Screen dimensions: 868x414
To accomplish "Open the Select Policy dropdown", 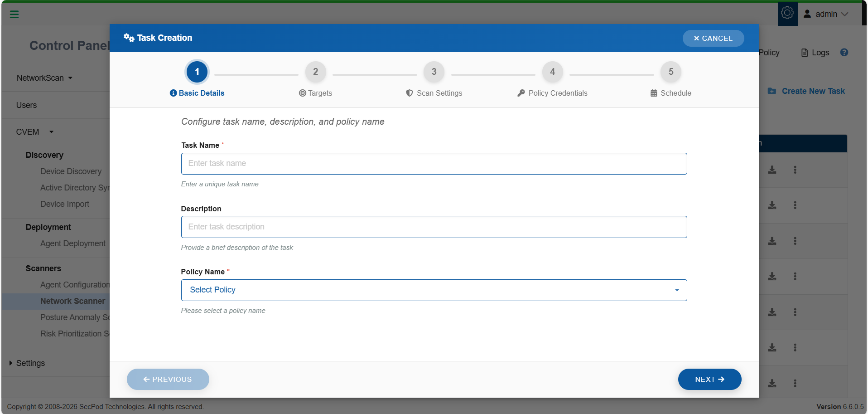I will pyautogui.click(x=434, y=290).
